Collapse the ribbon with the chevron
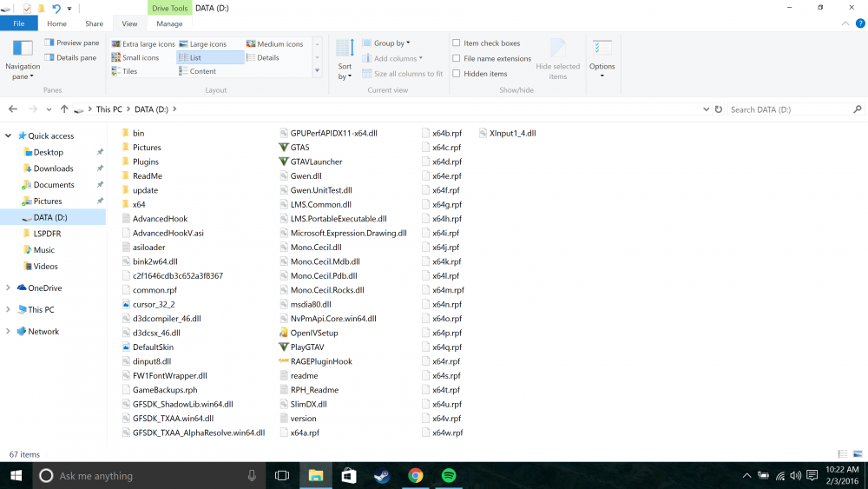 [x=845, y=23]
